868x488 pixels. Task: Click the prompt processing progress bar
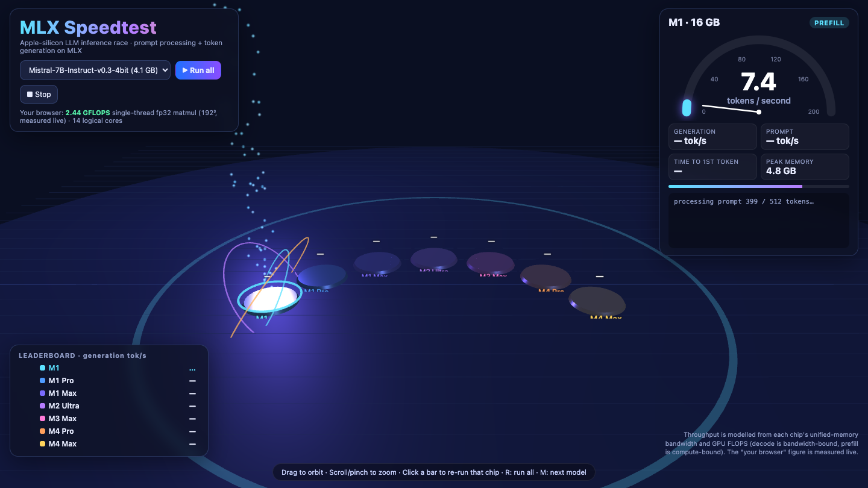759,187
